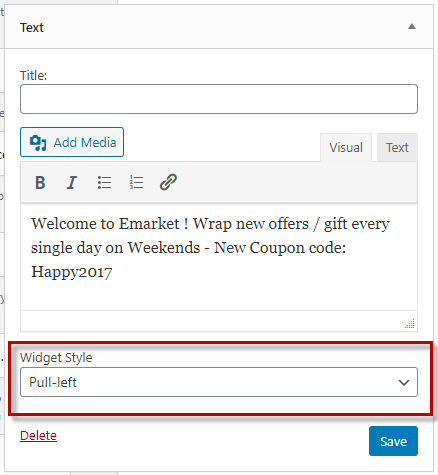The width and height of the screenshot is (438, 475).
Task: Place cursor in the Welcome to Emarket text
Action: (106, 224)
